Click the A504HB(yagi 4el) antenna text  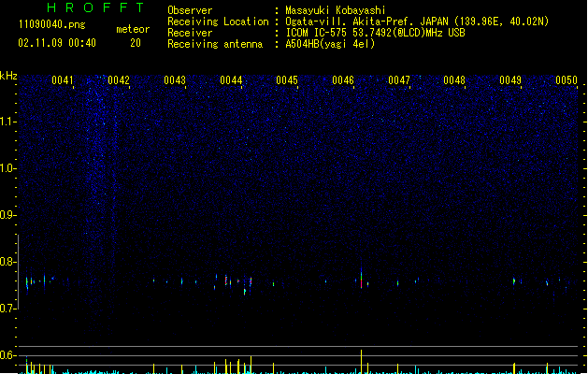[330, 44]
